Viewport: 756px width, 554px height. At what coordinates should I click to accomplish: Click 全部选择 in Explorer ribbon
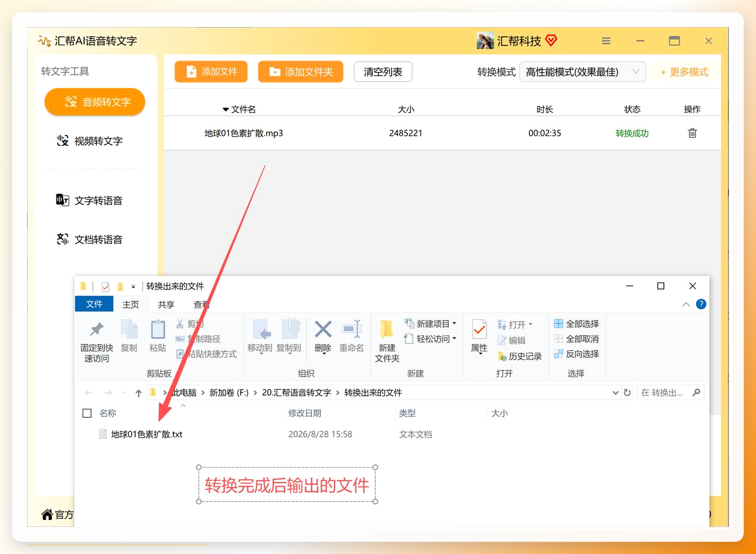[576, 324]
